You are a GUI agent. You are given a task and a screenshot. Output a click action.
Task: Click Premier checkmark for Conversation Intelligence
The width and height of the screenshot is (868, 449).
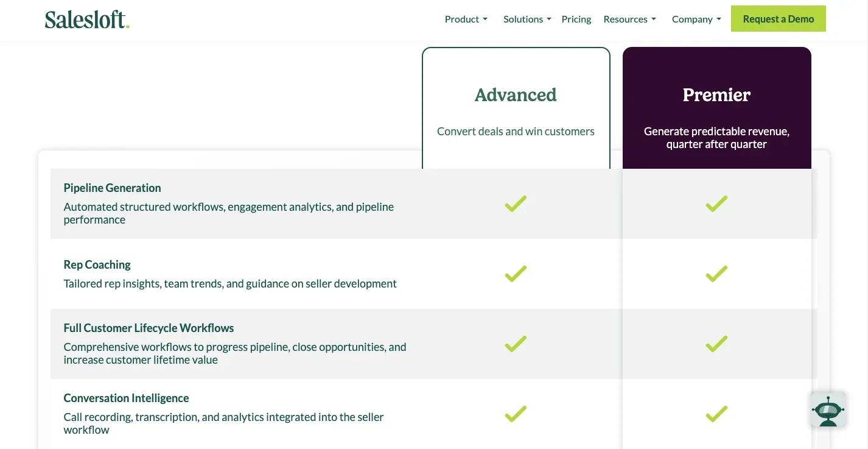pyautogui.click(x=716, y=414)
